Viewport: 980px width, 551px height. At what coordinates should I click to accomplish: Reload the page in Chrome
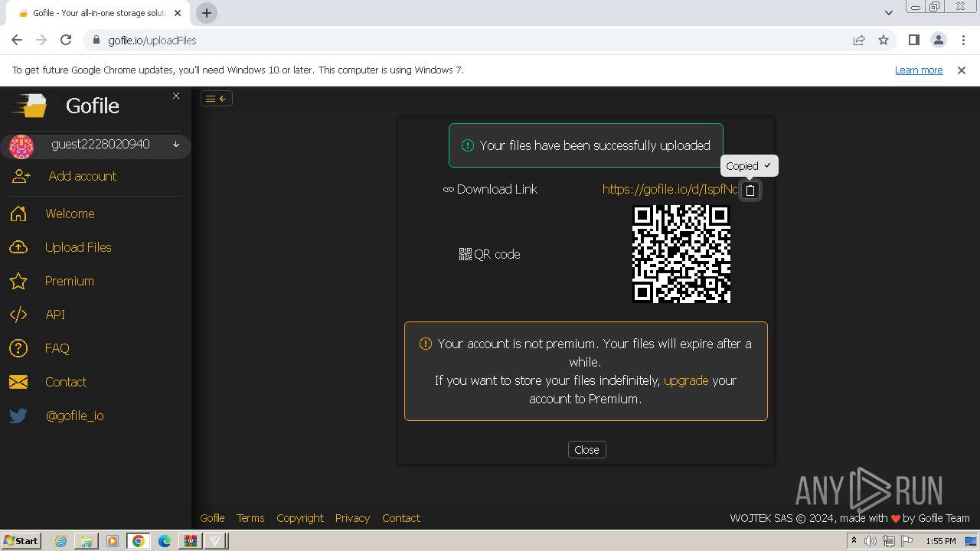(66, 41)
